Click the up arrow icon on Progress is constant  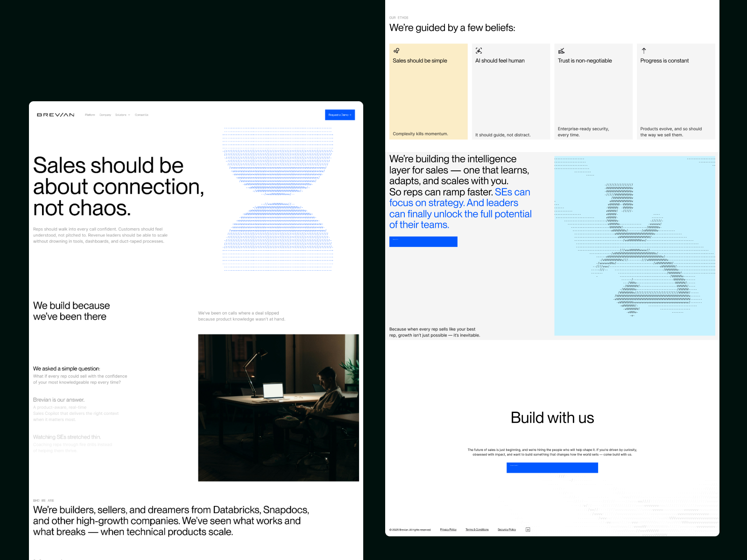[x=644, y=50]
